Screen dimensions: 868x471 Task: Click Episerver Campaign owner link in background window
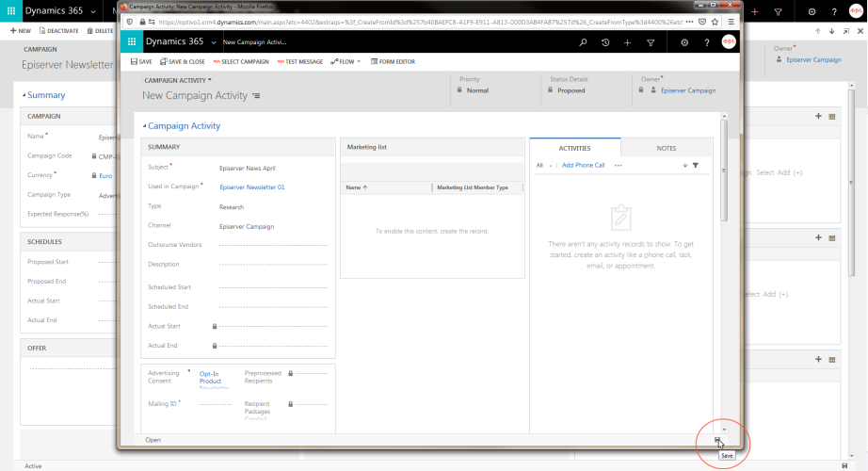(x=813, y=59)
